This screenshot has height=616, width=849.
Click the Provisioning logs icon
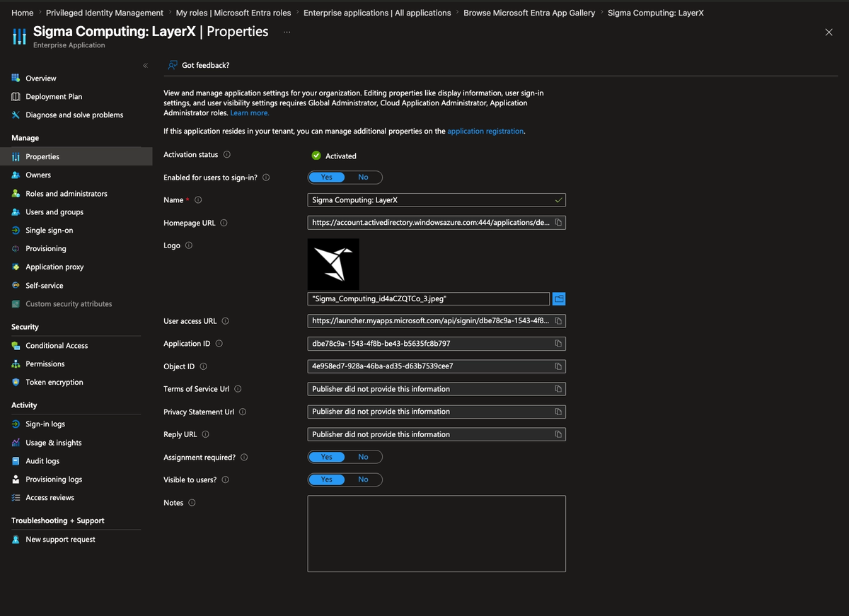pyautogui.click(x=16, y=479)
